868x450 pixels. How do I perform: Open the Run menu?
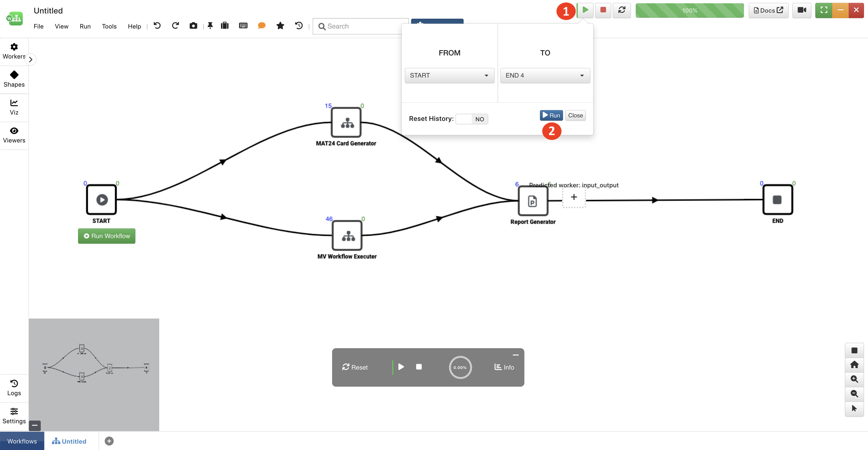tap(85, 26)
